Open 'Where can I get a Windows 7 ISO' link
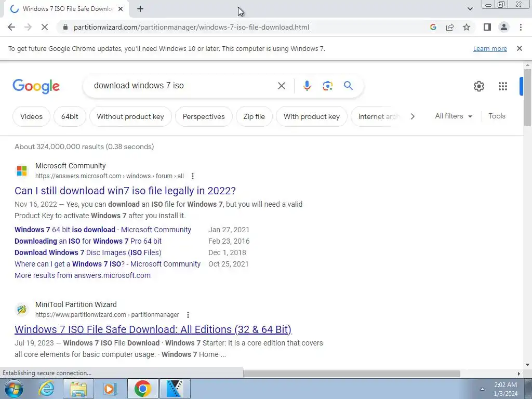This screenshot has width=532, height=399. click(108, 264)
